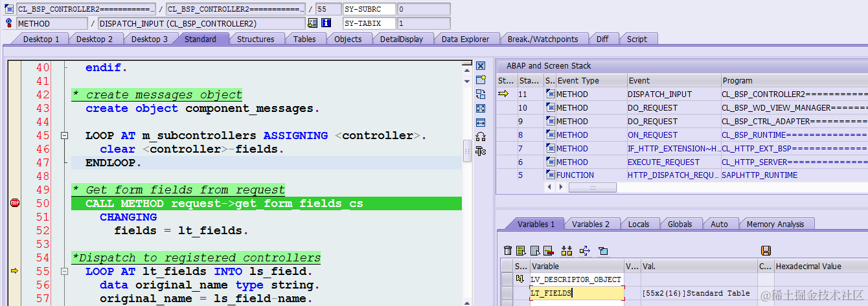
Task: Switch to Desktop 3 tab
Action: [150, 39]
